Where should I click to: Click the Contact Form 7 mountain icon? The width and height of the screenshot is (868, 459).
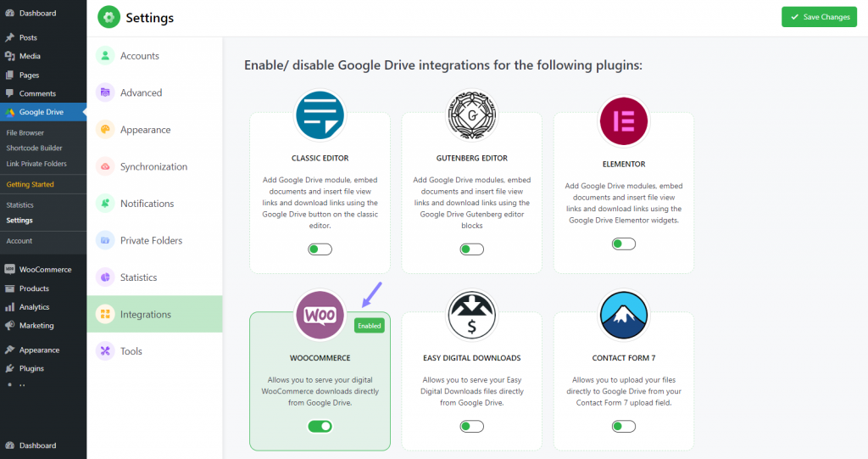pyautogui.click(x=623, y=315)
